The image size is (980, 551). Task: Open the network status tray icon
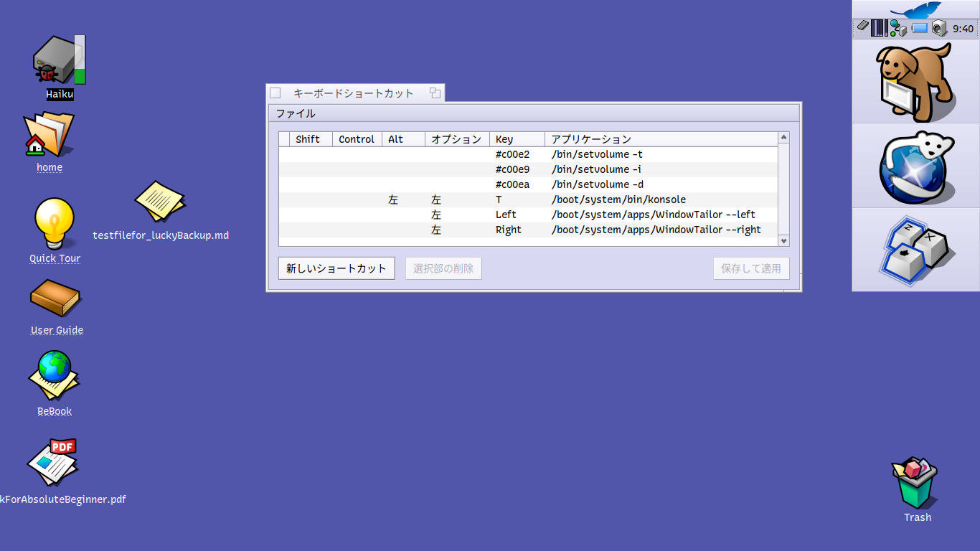[x=897, y=29]
